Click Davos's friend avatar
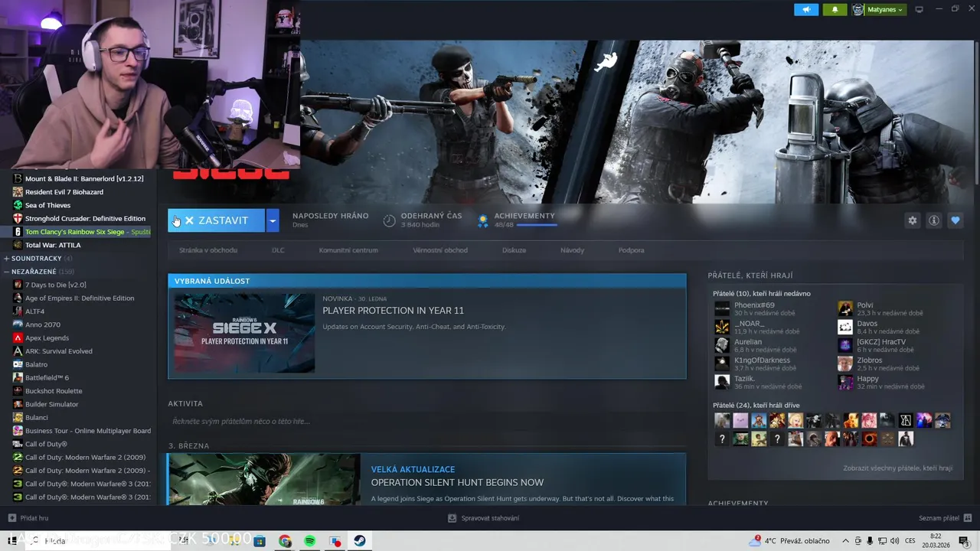The height and width of the screenshot is (551, 980). pos(845,327)
